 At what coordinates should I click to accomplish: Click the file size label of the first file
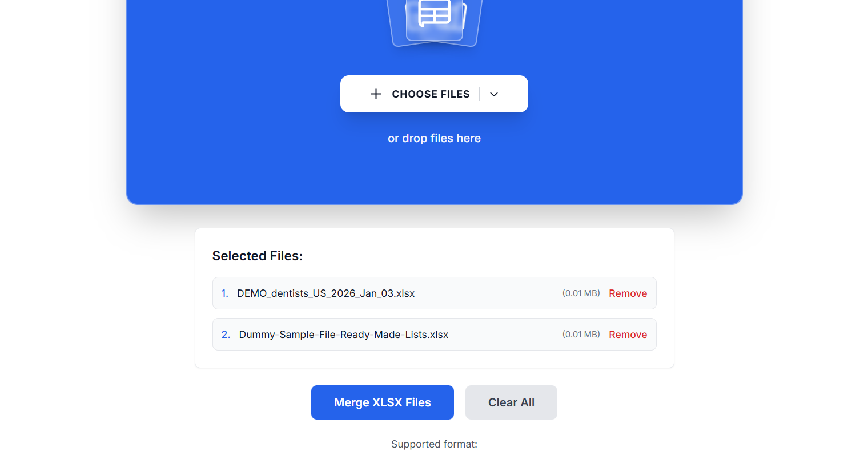coord(581,293)
